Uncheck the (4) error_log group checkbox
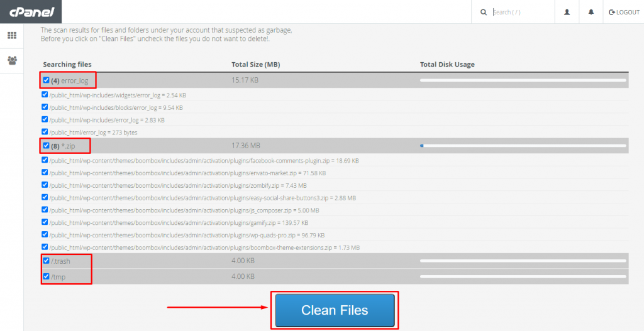644x331 pixels. [x=46, y=80]
